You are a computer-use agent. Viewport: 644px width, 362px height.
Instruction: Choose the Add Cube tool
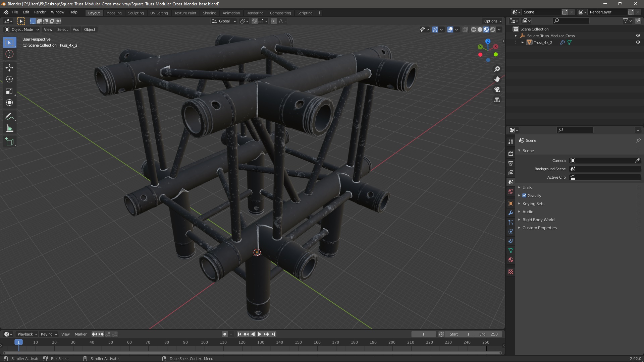(x=9, y=142)
